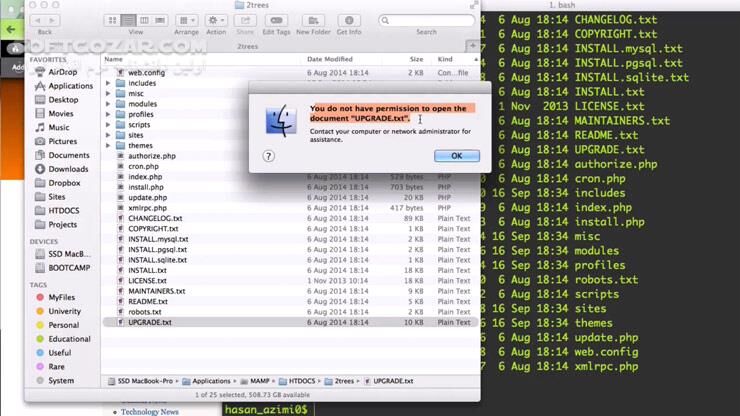Click the Search field in Finder

425,20
